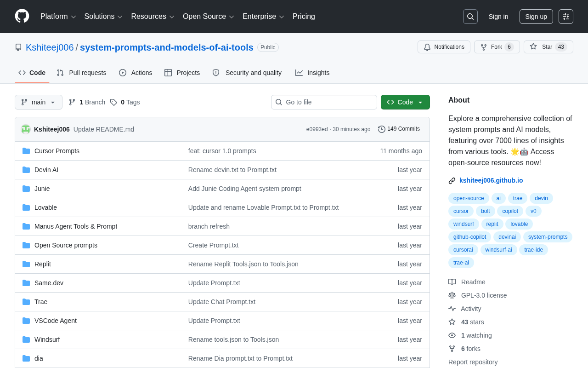Image resolution: width=588 pixels, height=368 pixels.
Task: Open the Insights tab
Action: (312, 73)
